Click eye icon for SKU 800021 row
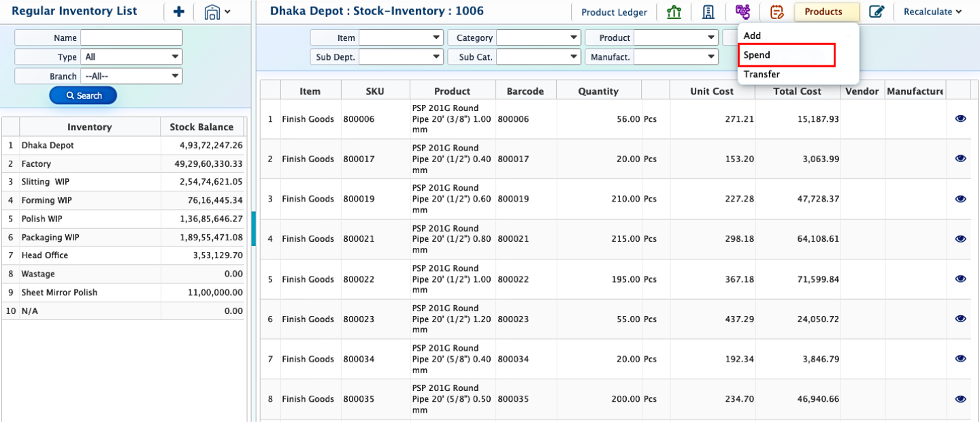Image resolution: width=980 pixels, height=427 pixels. coord(960,239)
